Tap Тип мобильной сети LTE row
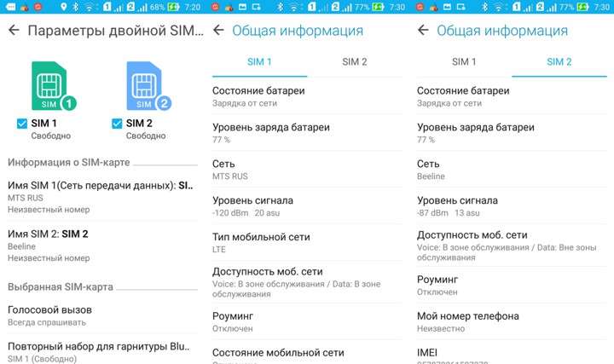Image resolution: width=614 pixels, height=364 pixels. pos(307,243)
